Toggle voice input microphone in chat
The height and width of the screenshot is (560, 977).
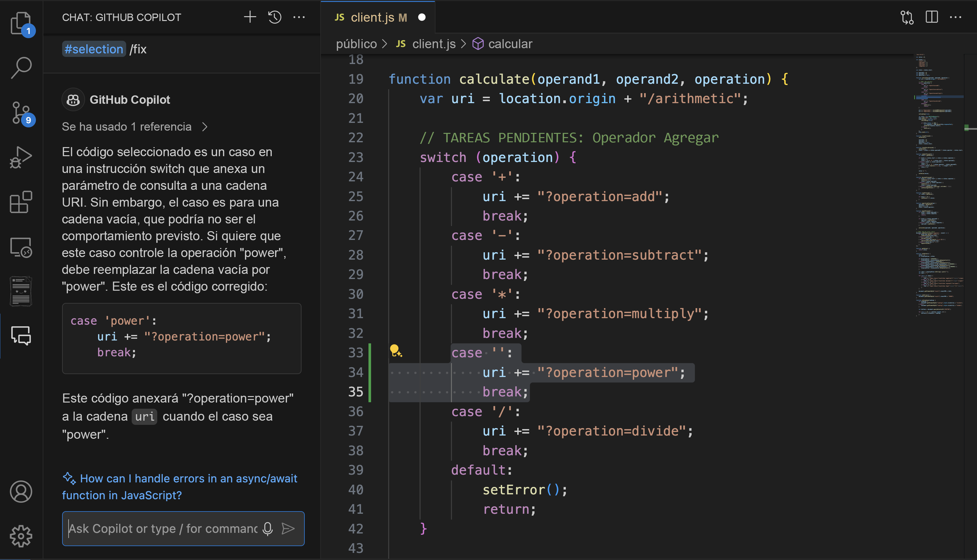(x=268, y=528)
